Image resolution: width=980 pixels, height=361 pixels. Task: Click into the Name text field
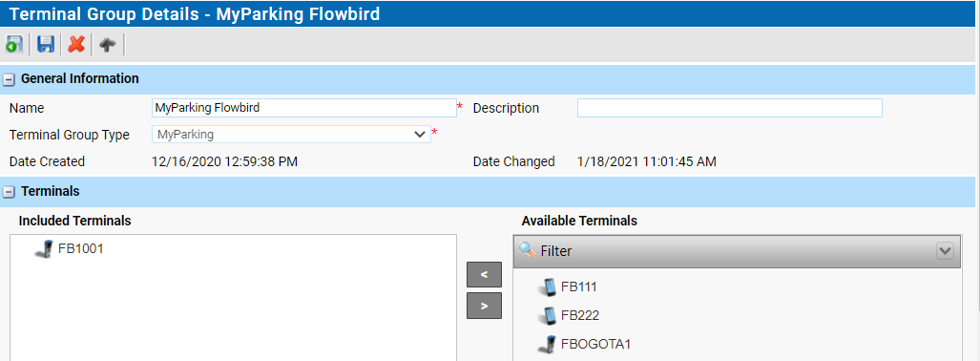pos(304,108)
